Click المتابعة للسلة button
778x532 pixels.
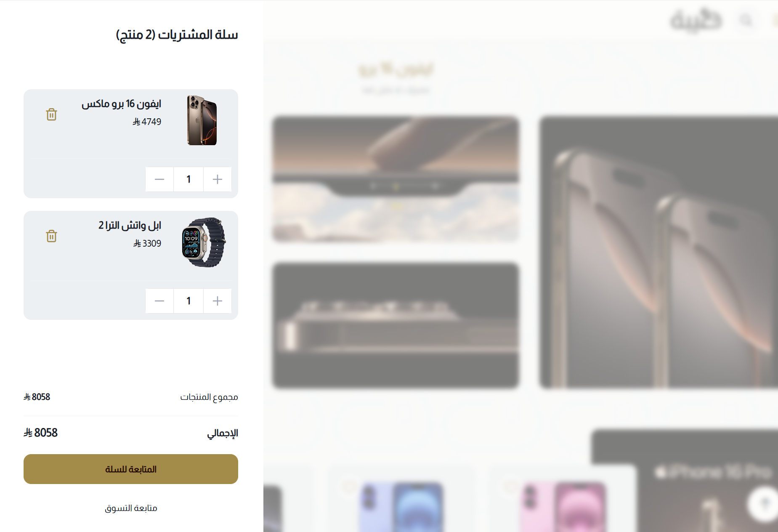point(131,469)
